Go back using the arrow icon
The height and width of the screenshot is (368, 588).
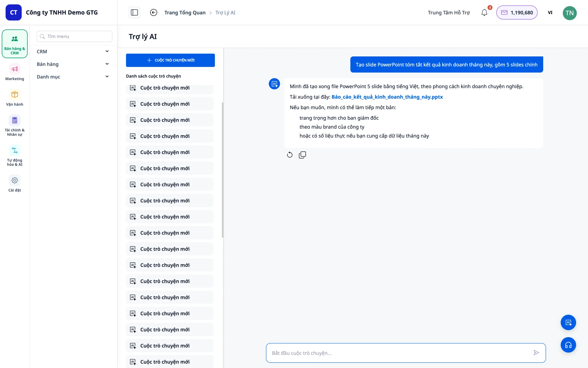[154, 13]
